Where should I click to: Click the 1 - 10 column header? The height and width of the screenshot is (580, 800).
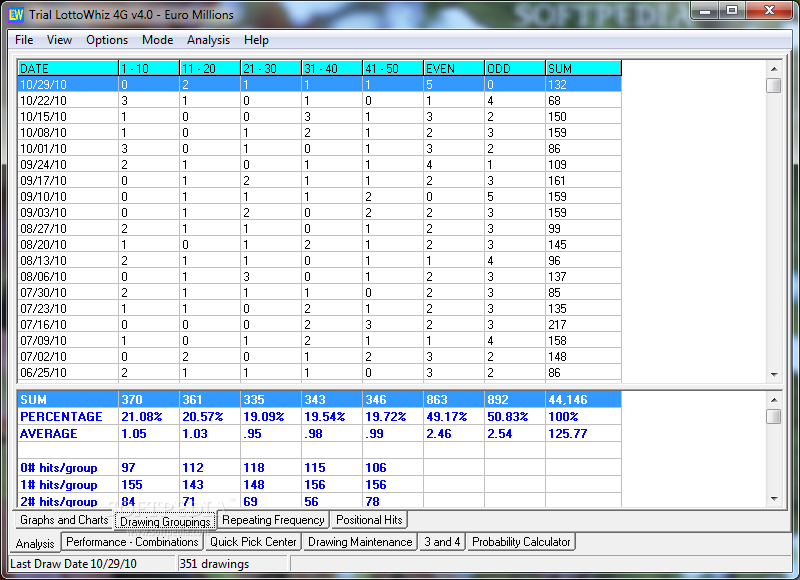point(149,68)
